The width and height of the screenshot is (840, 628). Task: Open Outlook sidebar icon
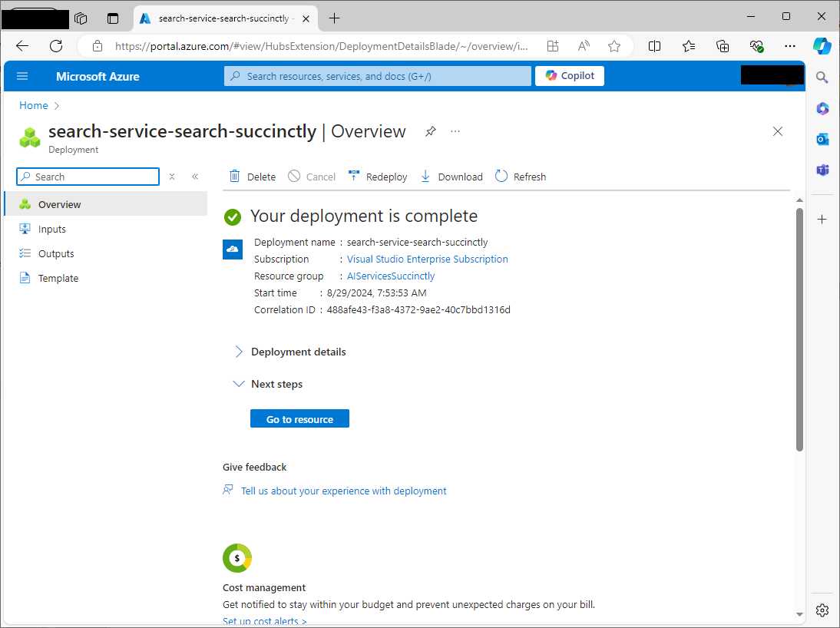click(822, 139)
